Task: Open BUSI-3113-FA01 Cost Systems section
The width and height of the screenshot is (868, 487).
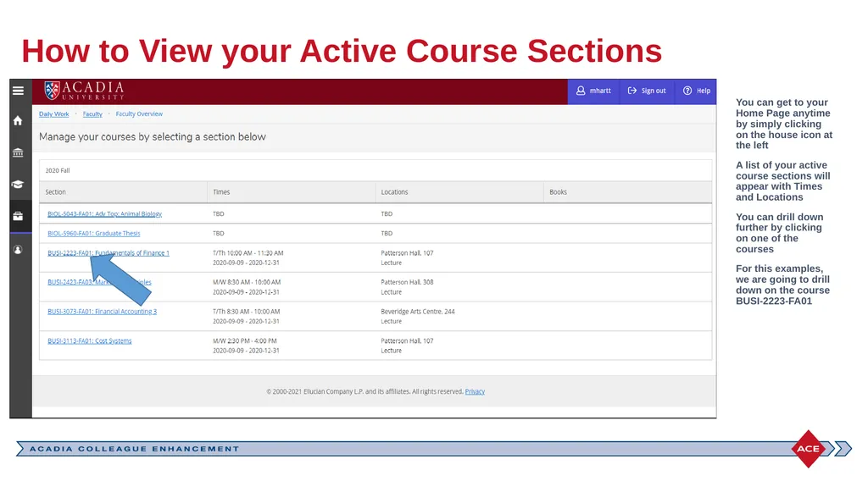Action: click(89, 340)
